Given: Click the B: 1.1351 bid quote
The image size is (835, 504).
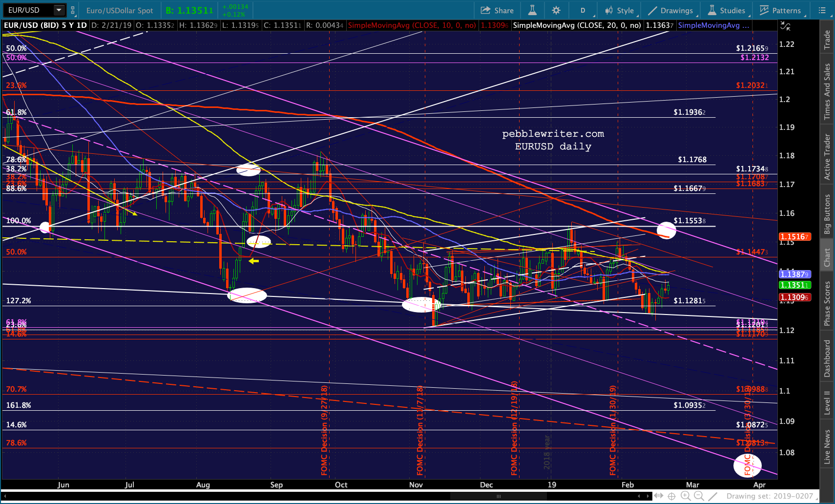Looking at the screenshot, I should pos(189,10).
